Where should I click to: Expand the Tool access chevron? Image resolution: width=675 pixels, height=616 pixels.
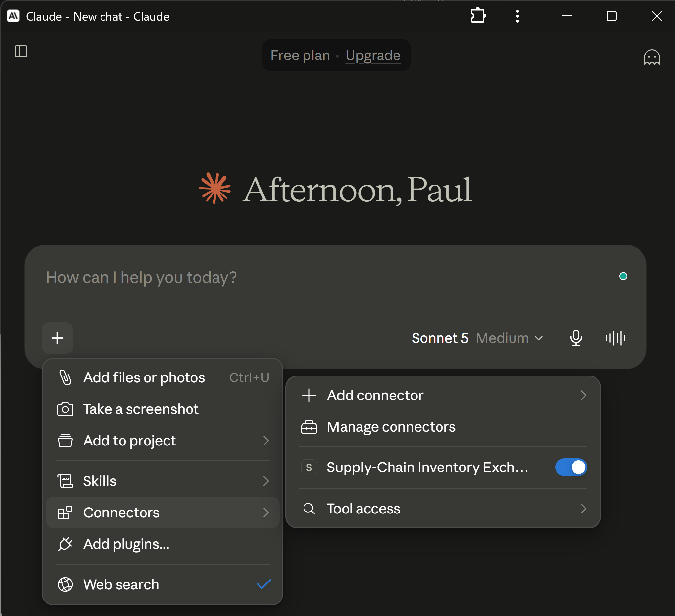(x=583, y=509)
